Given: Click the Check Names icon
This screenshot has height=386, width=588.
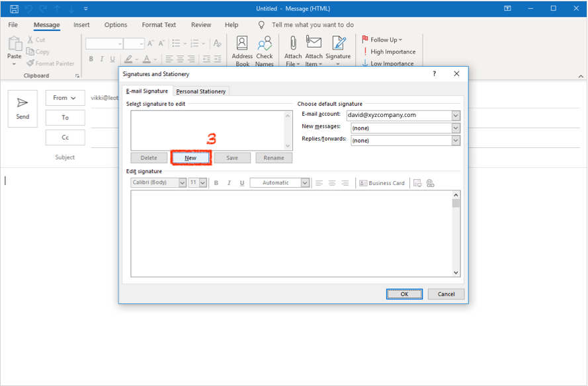Looking at the screenshot, I should [265, 52].
